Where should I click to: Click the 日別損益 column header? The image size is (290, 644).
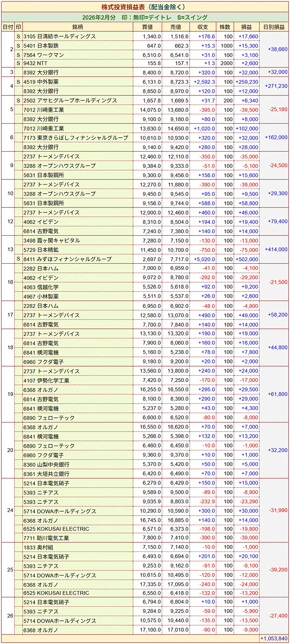(x=274, y=27)
